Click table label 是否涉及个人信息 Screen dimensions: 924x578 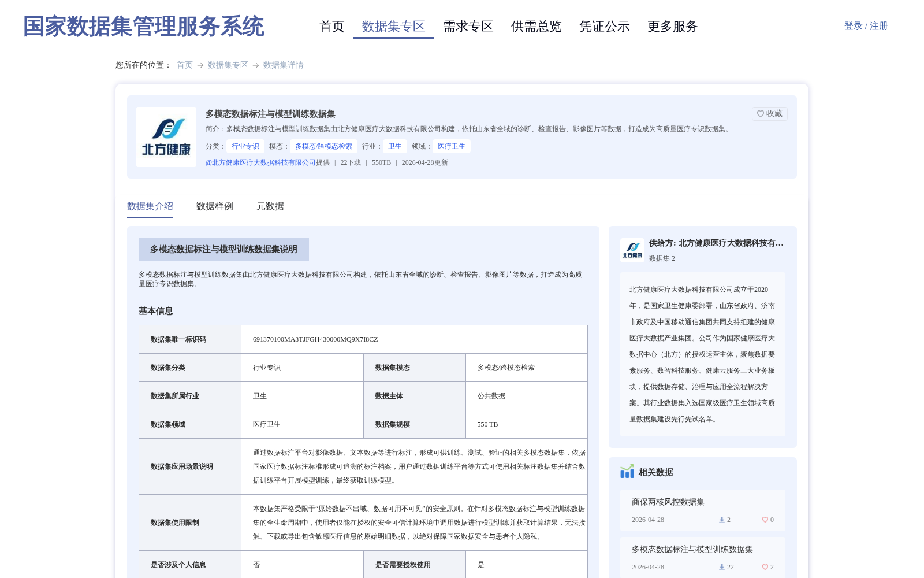(178, 565)
